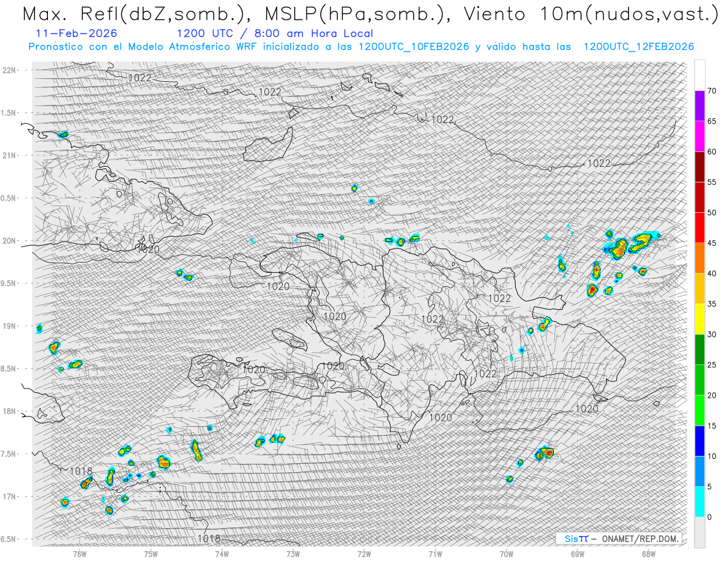Click the "40" colorbar scale label
Viewport: 728px width, 562px height.
click(712, 273)
